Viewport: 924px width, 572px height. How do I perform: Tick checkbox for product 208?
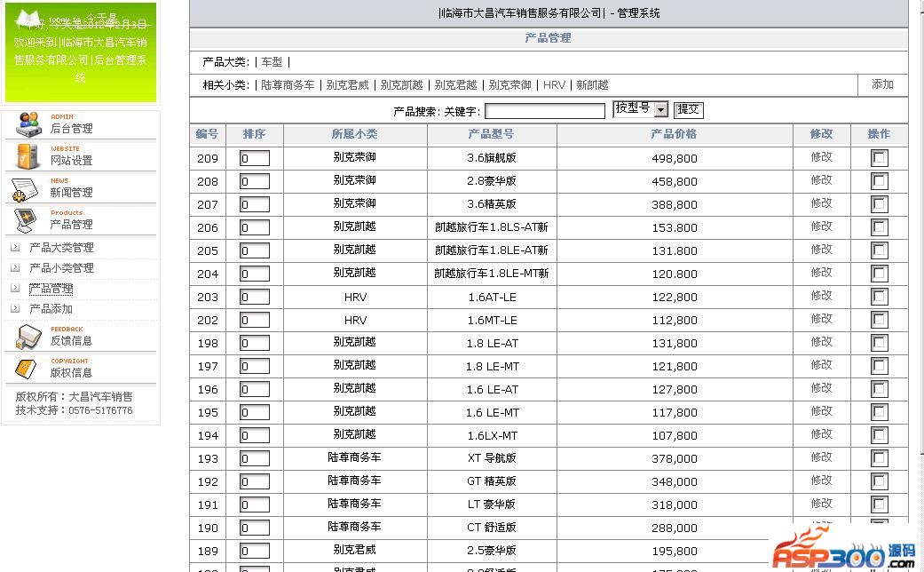pos(880,181)
